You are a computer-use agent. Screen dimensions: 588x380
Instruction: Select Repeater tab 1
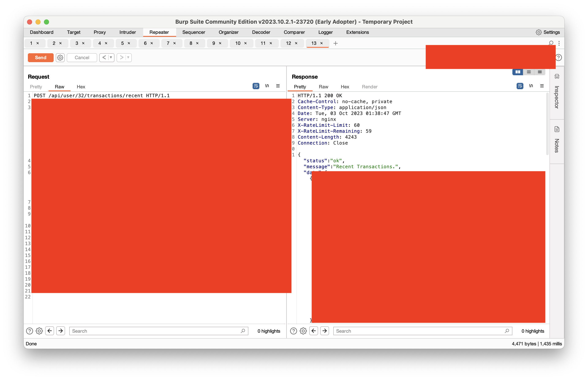point(31,43)
